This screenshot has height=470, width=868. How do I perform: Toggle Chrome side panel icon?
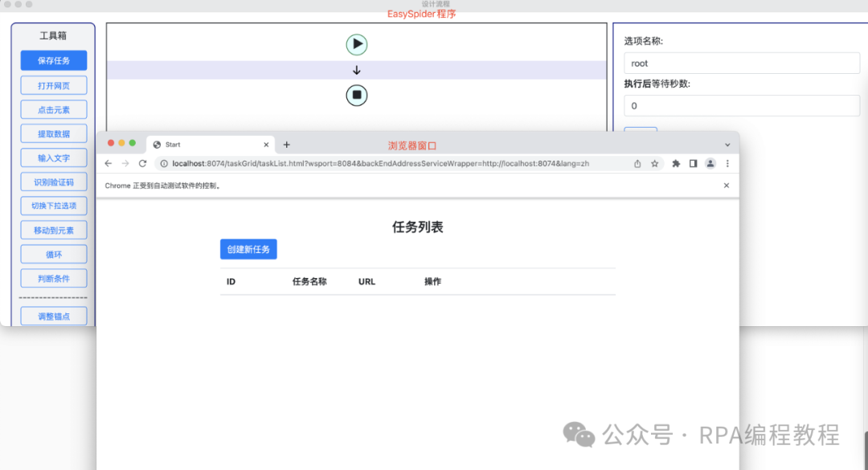pyautogui.click(x=693, y=163)
